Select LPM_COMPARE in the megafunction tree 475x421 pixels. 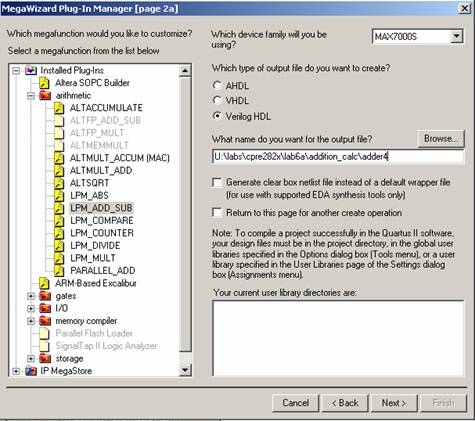click(x=102, y=221)
